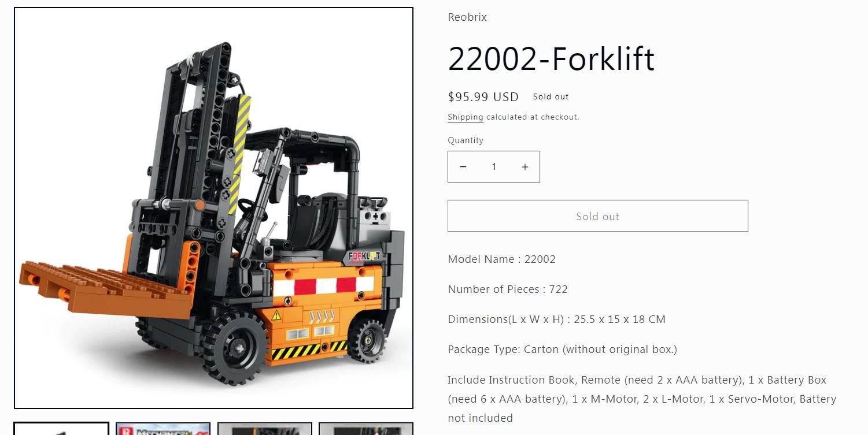Screen dimensions: 868x435
Task: Select the third product thumbnail
Action: [264, 429]
